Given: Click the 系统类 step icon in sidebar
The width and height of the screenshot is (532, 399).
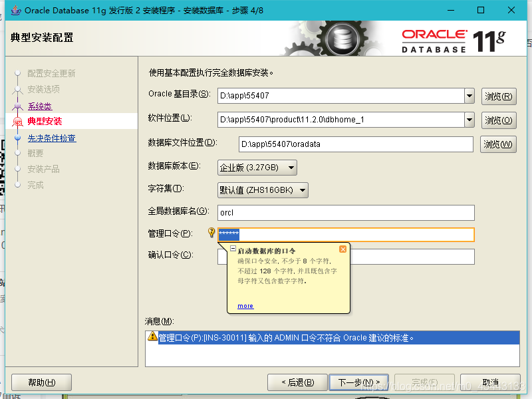Looking at the screenshot, I should [17, 106].
